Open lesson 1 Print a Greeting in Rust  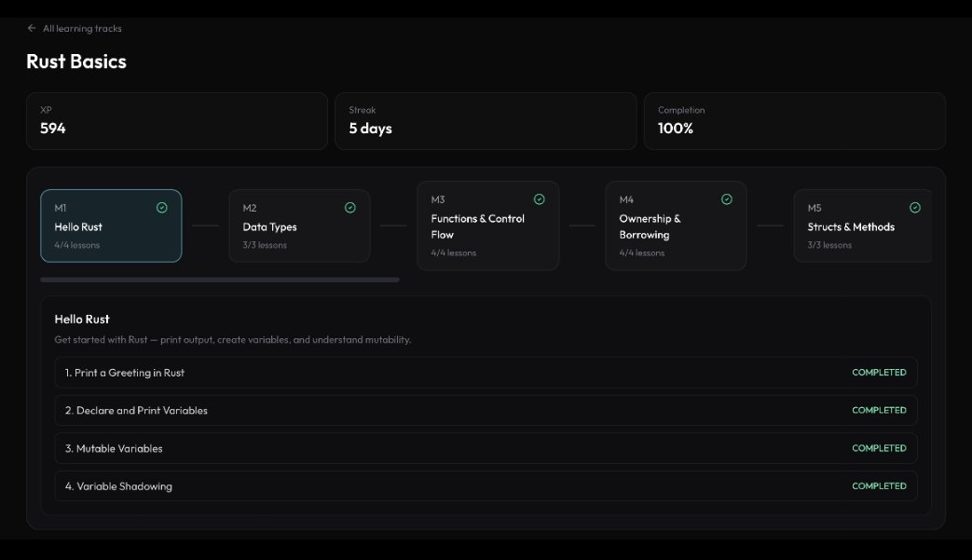[486, 373]
